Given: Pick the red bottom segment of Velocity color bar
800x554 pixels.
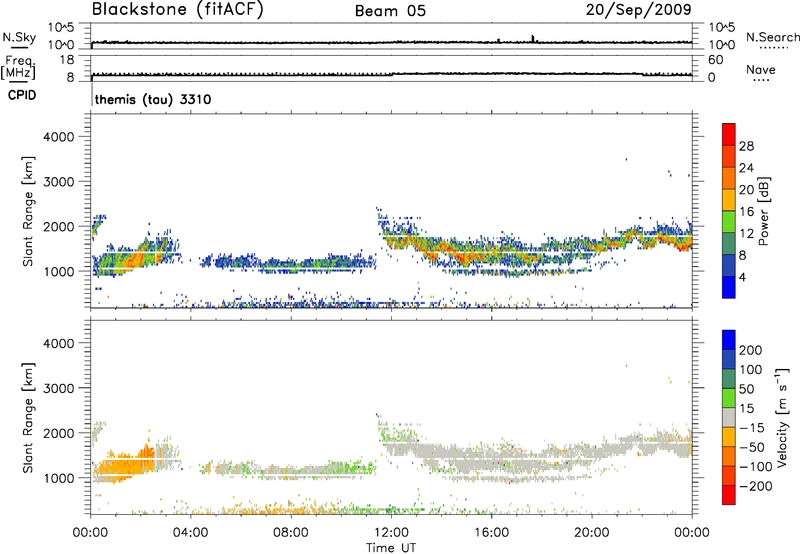Looking at the screenshot, I should [x=729, y=495].
